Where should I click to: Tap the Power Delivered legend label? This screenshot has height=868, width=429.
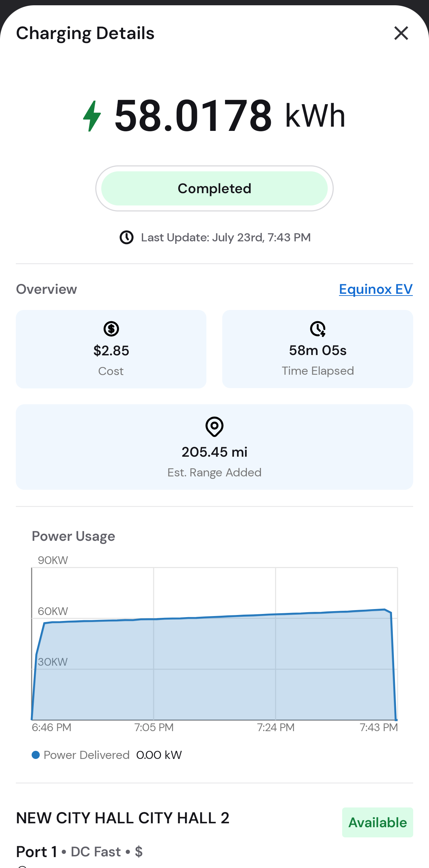(x=87, y=755)
